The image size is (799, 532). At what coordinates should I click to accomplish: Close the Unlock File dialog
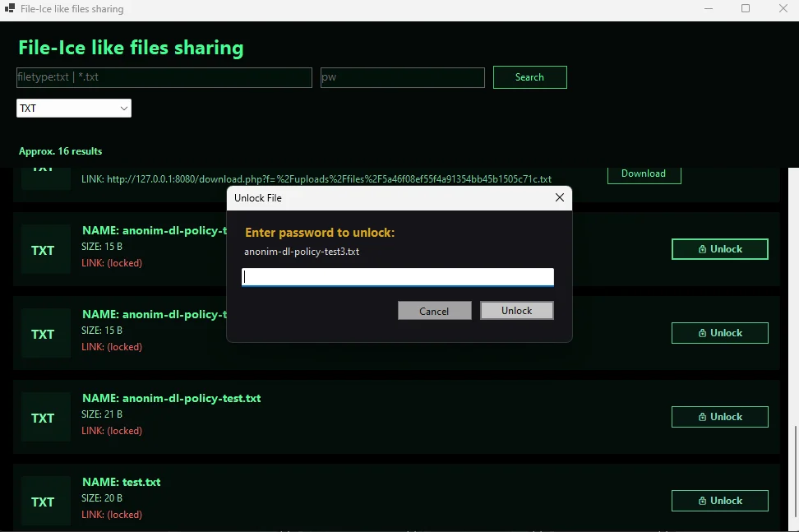[x=560, y=197]
